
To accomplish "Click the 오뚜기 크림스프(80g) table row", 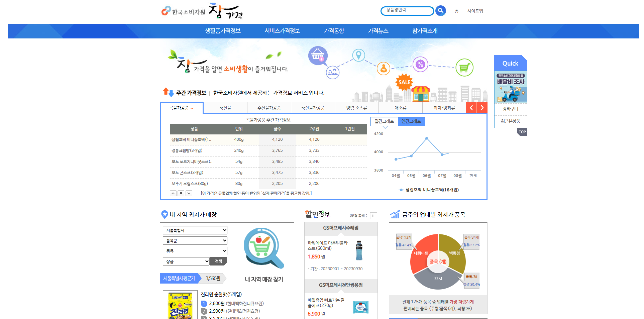I will (x=269, y=184).
